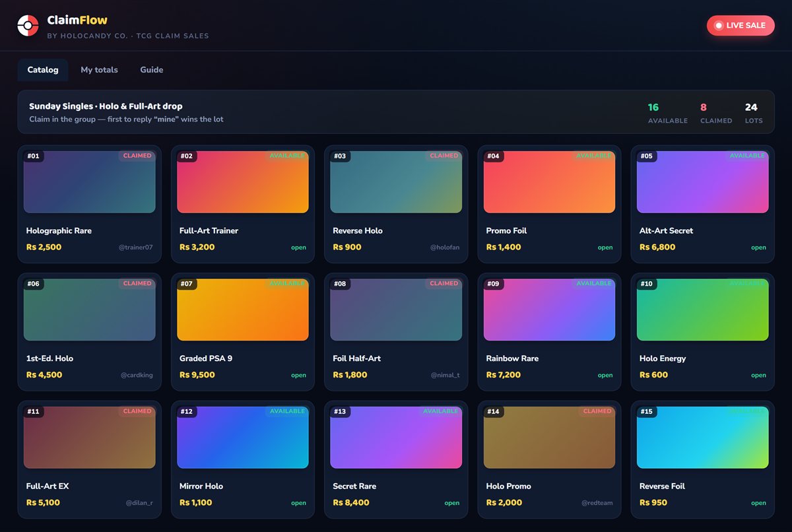Click CLAIMED badge on Holographic Rare

137,156
